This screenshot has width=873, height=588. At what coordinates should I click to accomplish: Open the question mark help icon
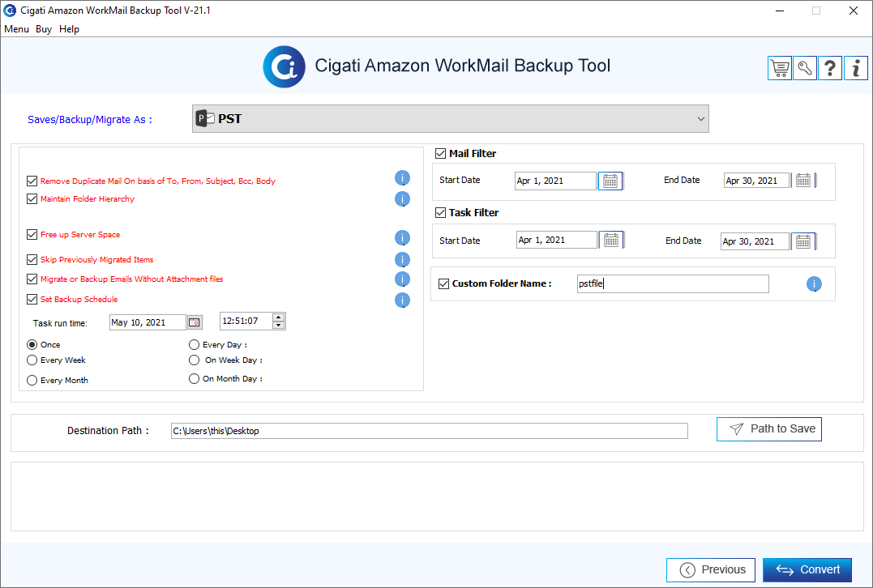(x=829, y=68)
